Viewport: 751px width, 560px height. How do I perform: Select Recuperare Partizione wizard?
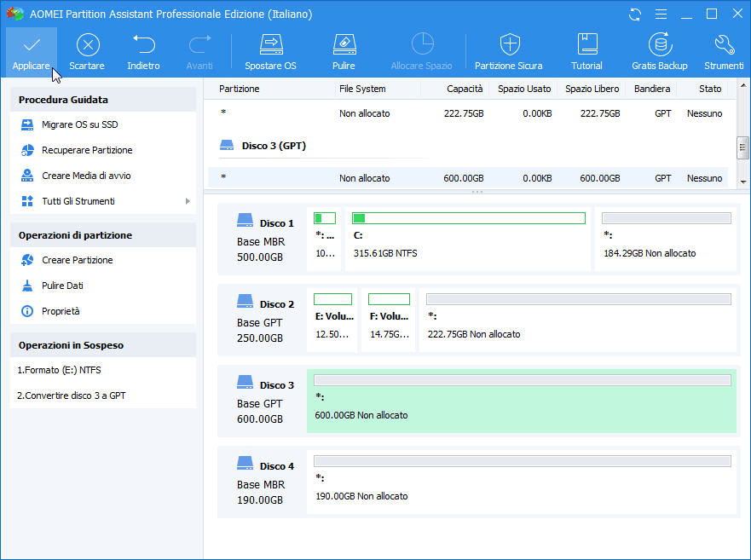click(x=87, y=150)
